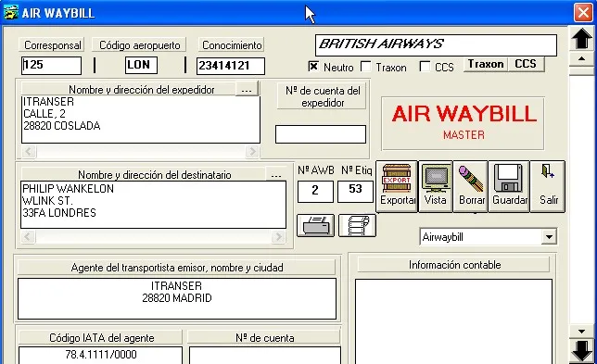
Task: Click the Conocimiento label button
Action: [x=232, y=44]
